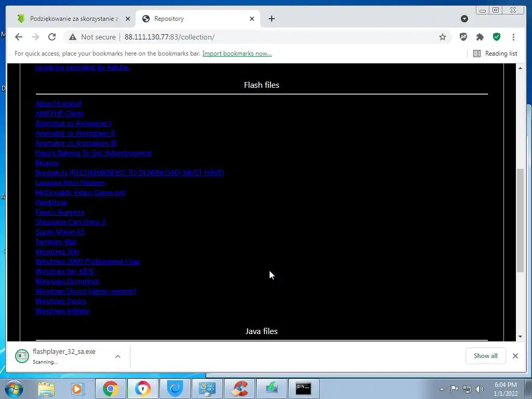Screen dimensions: 532x399
Task: Open the Territory War link
Action: 56,242
